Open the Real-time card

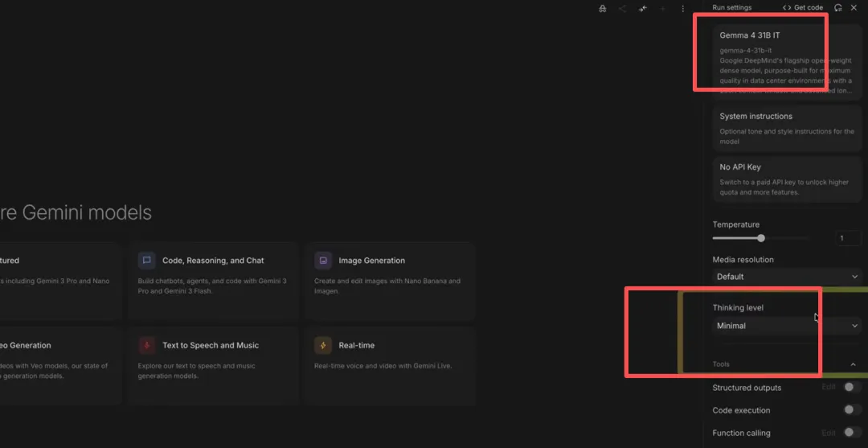coord(390,366)
